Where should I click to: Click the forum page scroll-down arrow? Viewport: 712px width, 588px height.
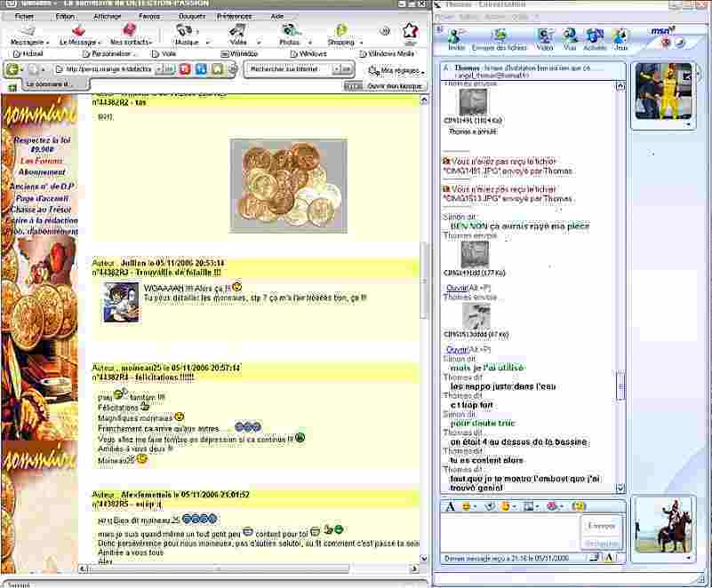point(424,558)
